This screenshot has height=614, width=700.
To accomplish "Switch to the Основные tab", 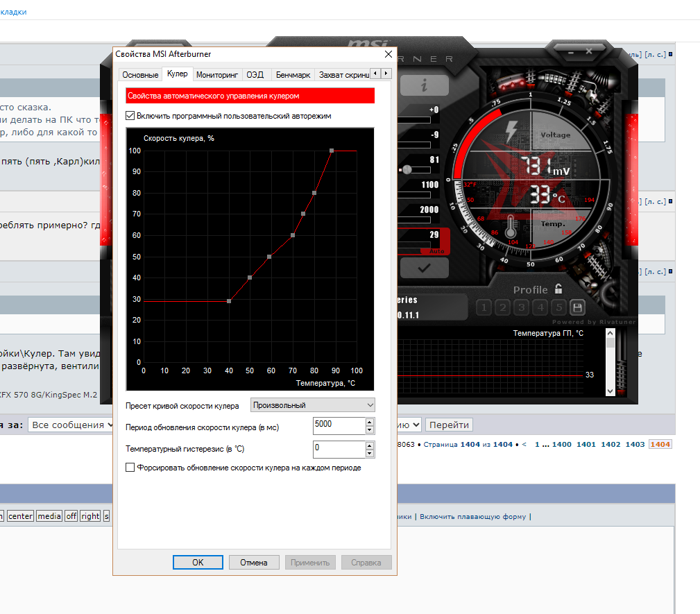I will [140, 74].
